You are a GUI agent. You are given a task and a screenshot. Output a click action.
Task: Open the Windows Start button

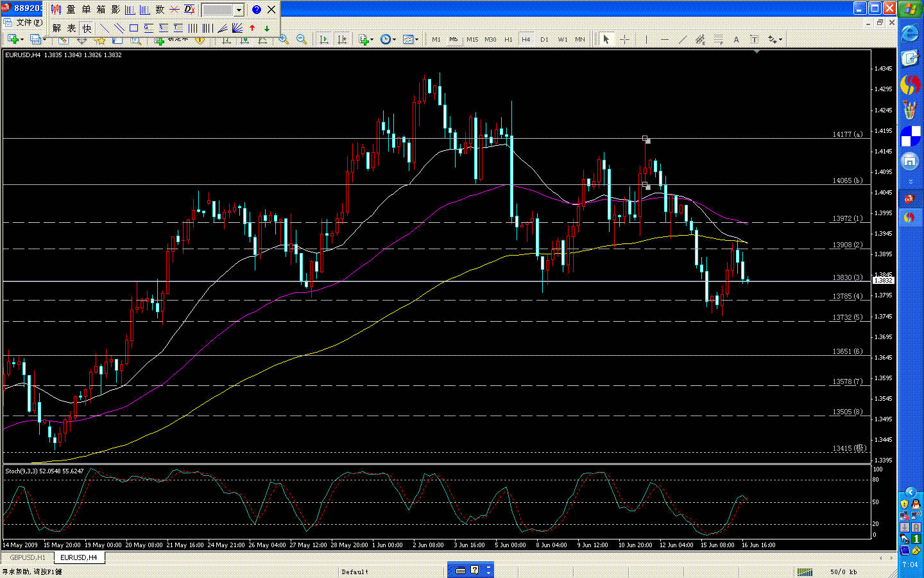(x=910, y=9)
